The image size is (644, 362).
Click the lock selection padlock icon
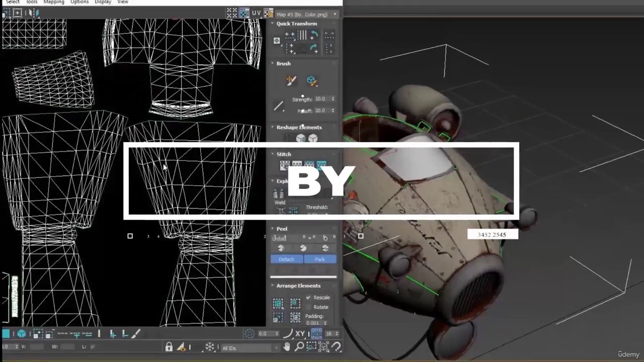click(x=169, y=347)
